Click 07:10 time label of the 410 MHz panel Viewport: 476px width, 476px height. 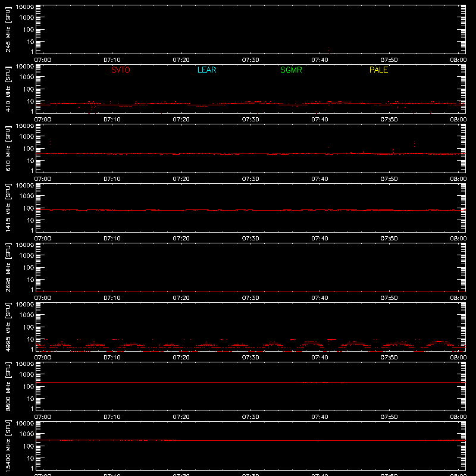pyautogui.click(x=112, y=120)
